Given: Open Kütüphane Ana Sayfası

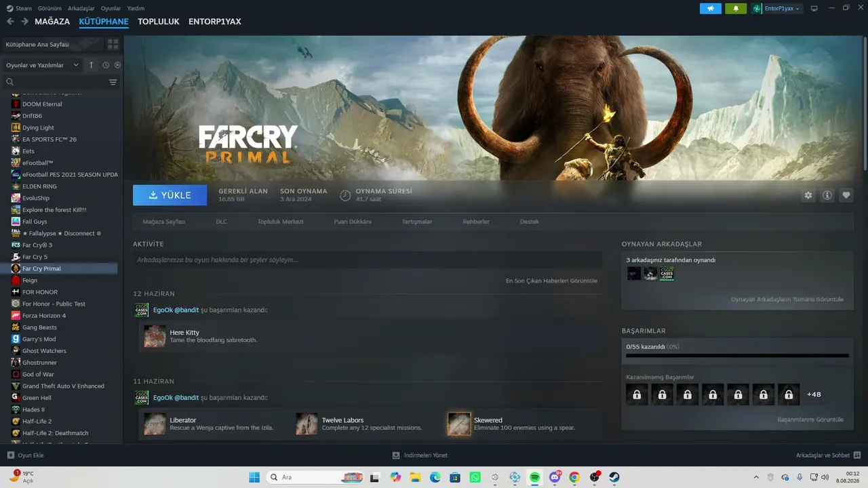Looking at the screenshot, I should (x=53, y=44).
